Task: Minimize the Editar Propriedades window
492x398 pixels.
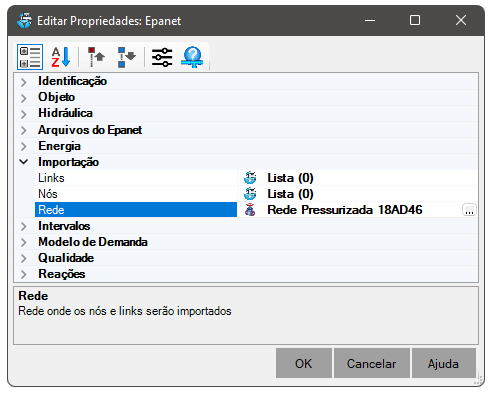Action: coord(370,21)
